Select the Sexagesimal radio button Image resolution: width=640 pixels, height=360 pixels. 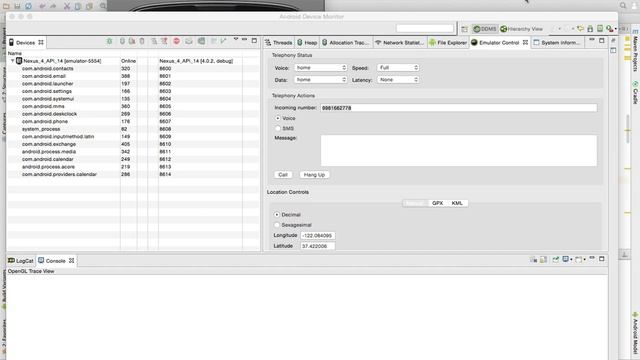click(277, 225)
